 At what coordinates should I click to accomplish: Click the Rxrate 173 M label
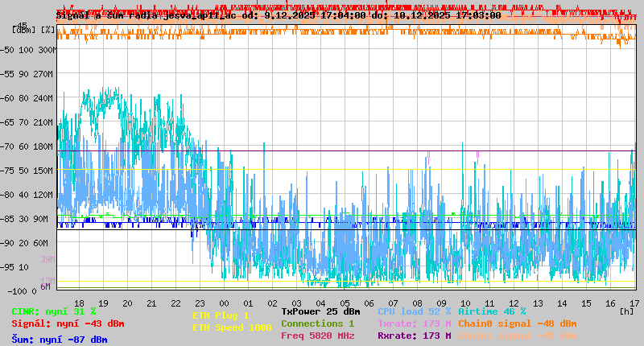point(414,336)
